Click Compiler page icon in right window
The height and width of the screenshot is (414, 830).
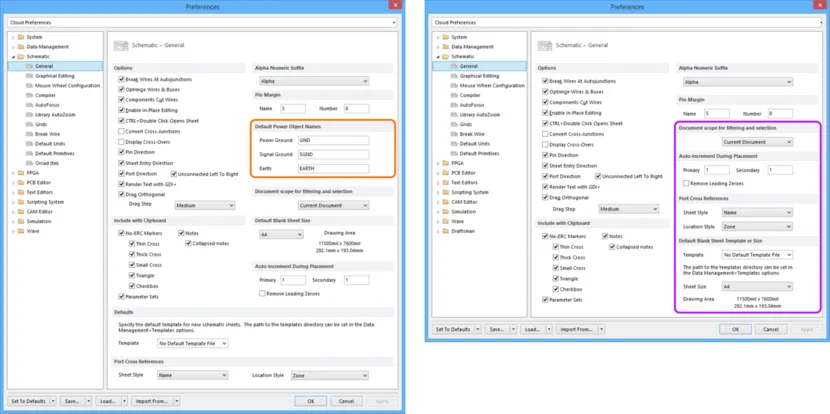click(x=454, y=95)
